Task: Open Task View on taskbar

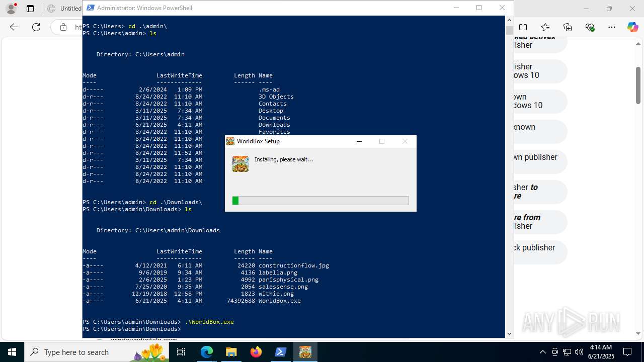Action: click(181, 352)
